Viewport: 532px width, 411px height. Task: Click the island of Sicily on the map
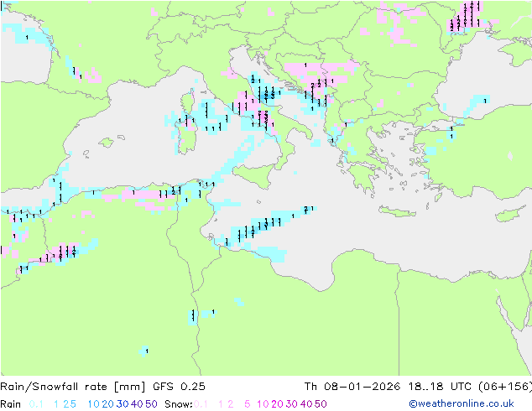point(255,175)
